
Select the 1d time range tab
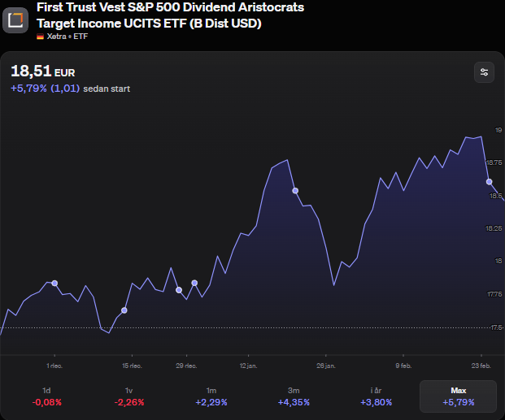coord(46,396)
